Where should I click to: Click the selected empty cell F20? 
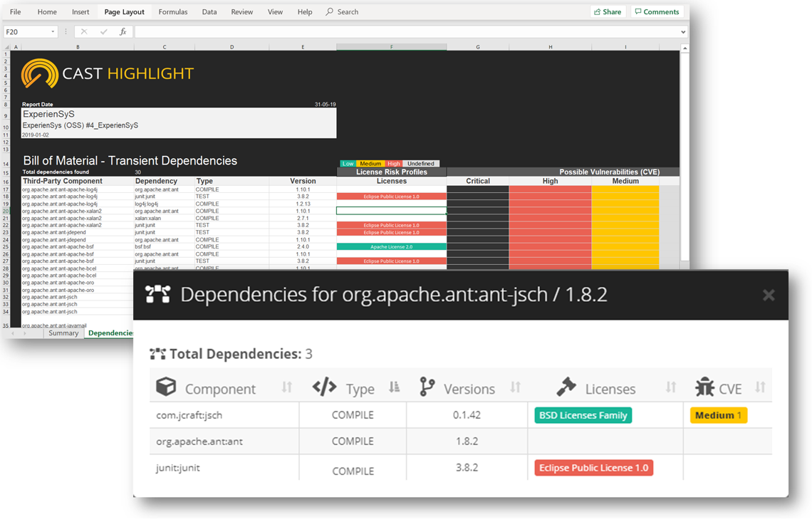point(392,211)
